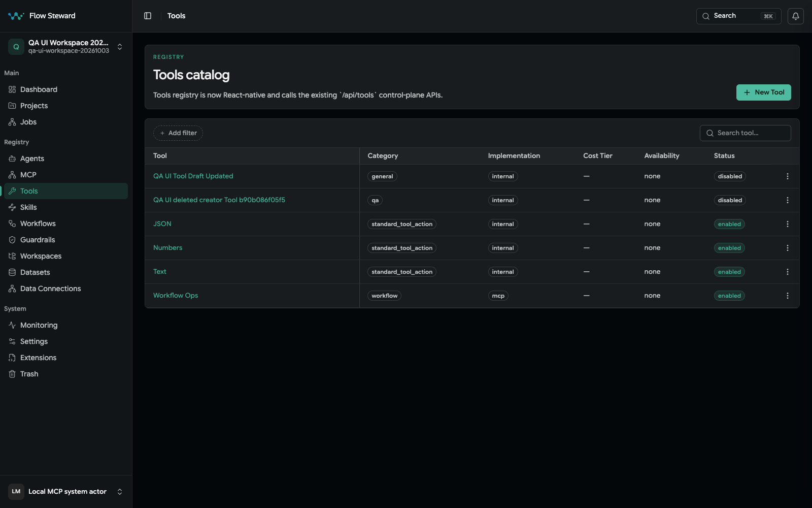The image size is (812, 508).
Task: Click the Flow Steward logo
Action: tap(16, 16)
